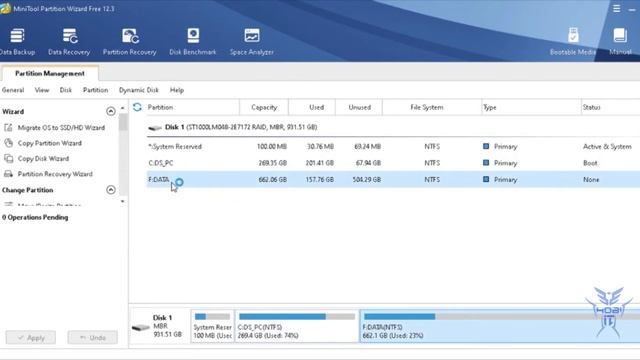Launch the Data Recovery tool
640x360 pixels.
click(69, 41)
